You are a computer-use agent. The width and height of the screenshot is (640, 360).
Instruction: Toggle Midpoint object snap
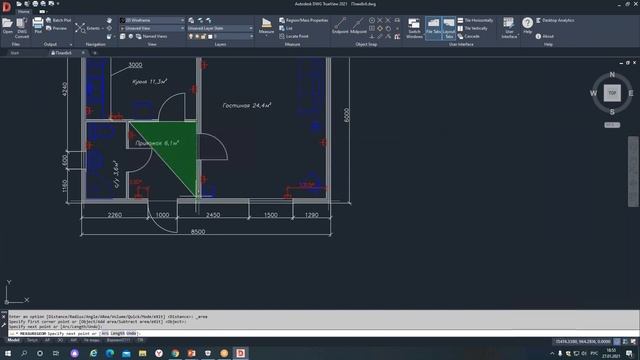(358, 25)
